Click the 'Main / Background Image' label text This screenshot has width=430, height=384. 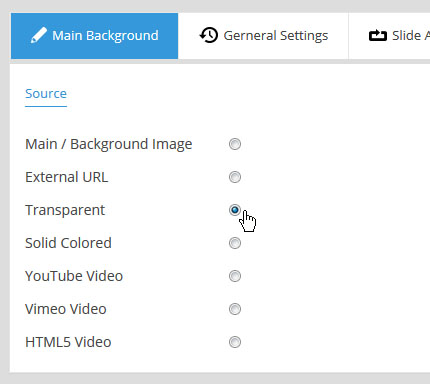(x=109, y=144)
